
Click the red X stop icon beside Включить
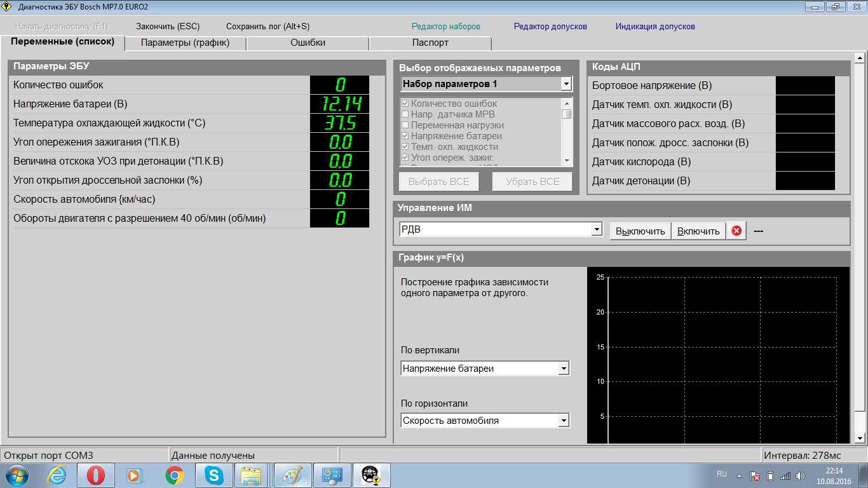tap(736, 231)
